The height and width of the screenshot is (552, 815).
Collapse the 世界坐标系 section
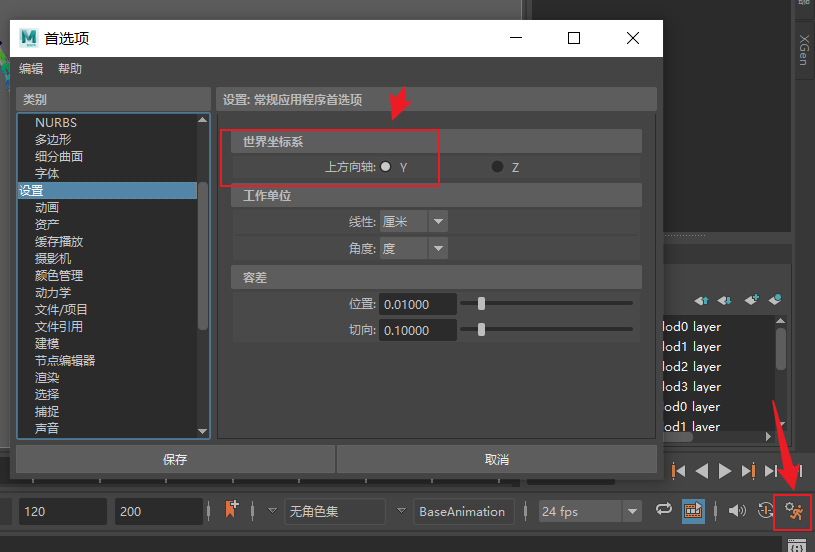coord(436,141)
